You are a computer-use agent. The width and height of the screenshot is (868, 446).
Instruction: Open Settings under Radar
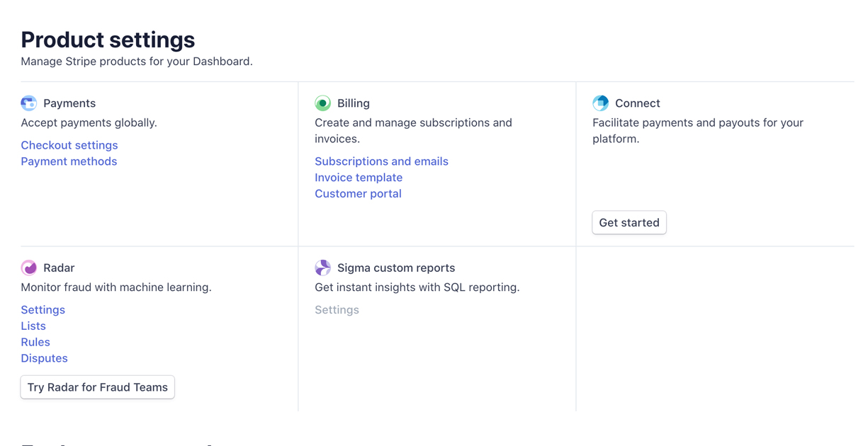coord(43,310)
